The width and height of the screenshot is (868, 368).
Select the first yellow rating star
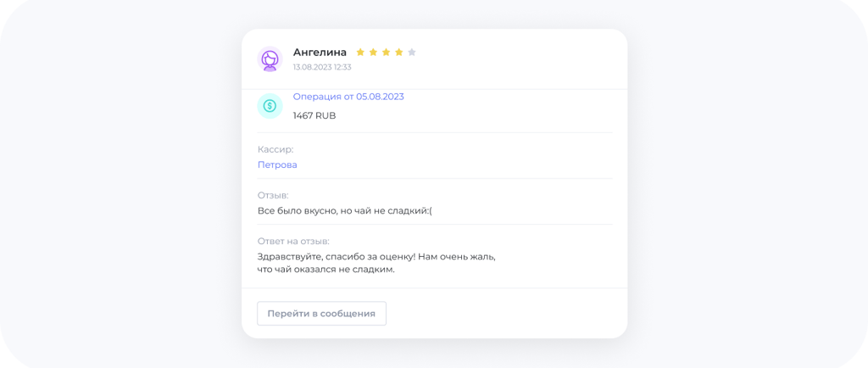(360, 53)
